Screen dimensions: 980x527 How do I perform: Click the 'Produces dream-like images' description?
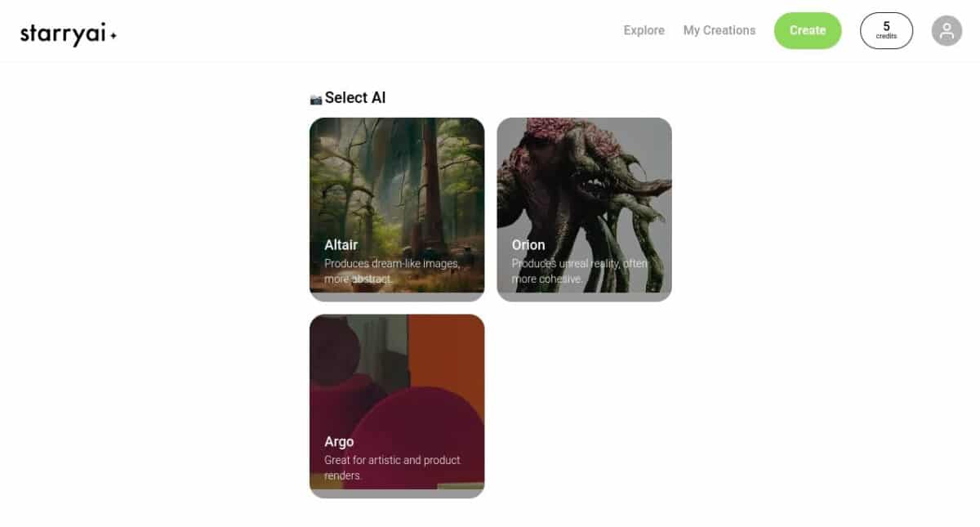[x=392, y=271]
